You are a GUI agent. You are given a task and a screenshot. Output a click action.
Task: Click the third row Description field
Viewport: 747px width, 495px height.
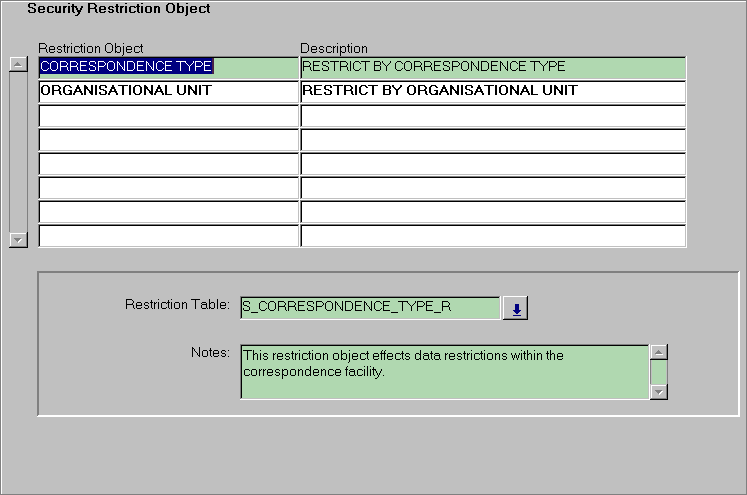[x=492, y=115]
